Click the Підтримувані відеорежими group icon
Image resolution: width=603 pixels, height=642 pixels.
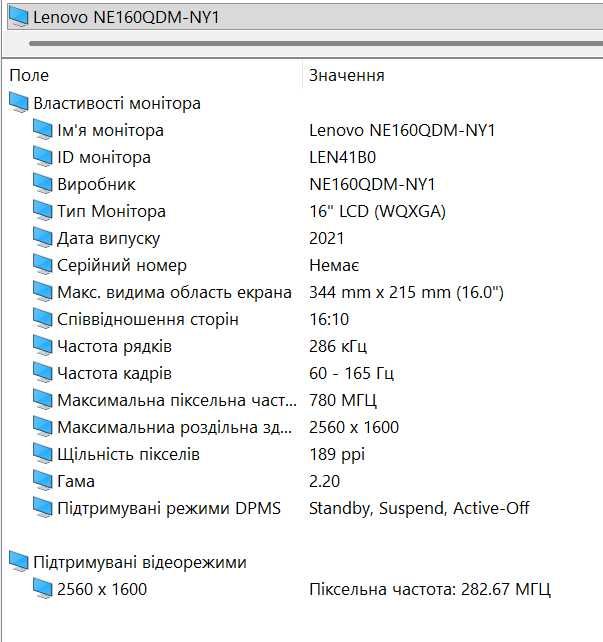(18, 561)
